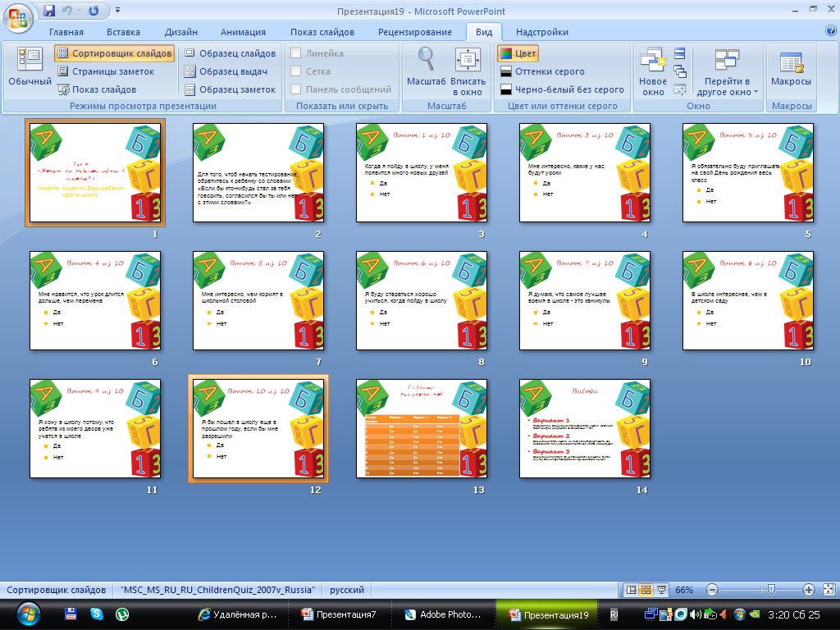Switch to Обычный (Normal) view
The width and height of the screenshot is (840, 630).
30,67
